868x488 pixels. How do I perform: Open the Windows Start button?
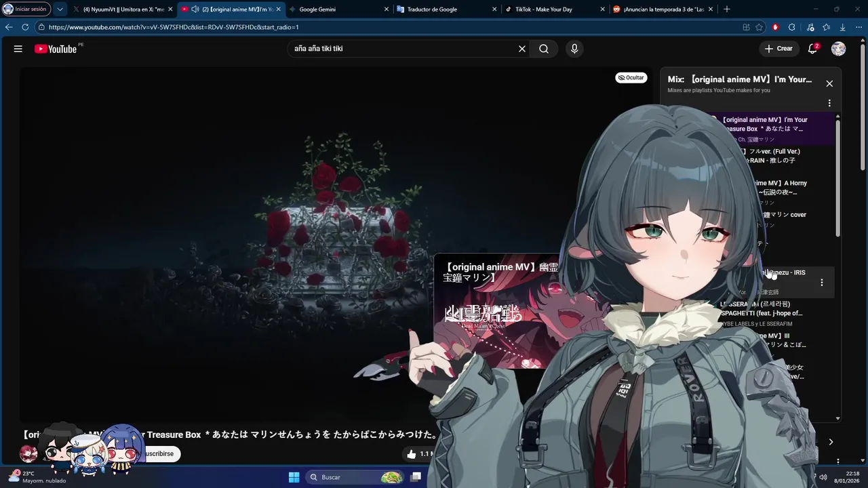coord(294,477)
